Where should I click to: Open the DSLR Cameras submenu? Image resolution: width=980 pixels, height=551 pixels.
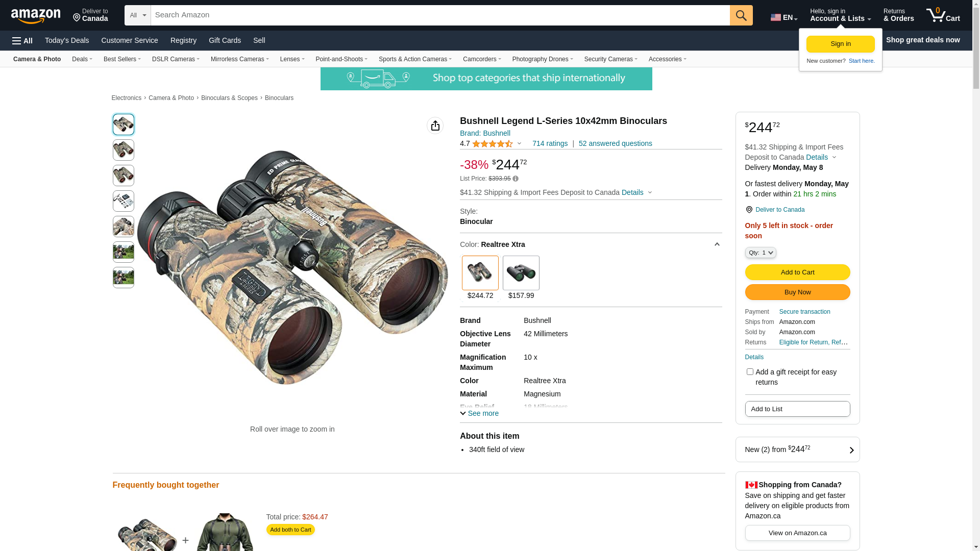tap(176, 59)
